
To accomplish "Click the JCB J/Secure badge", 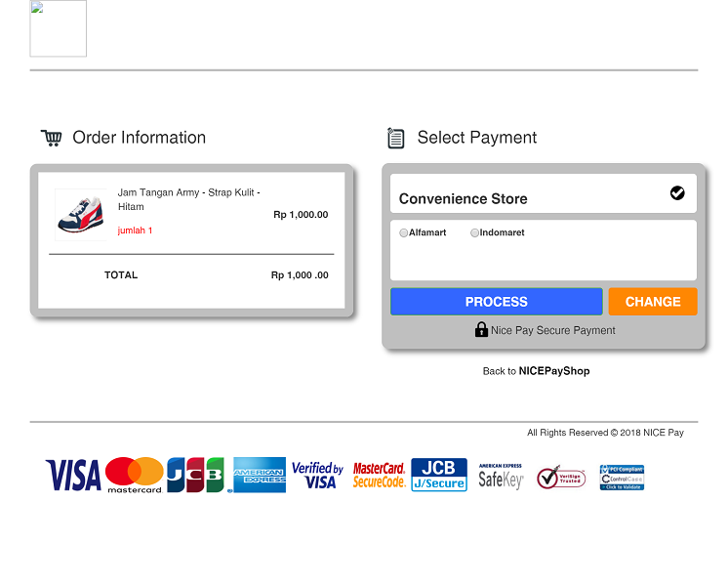I will coord(439,475).
